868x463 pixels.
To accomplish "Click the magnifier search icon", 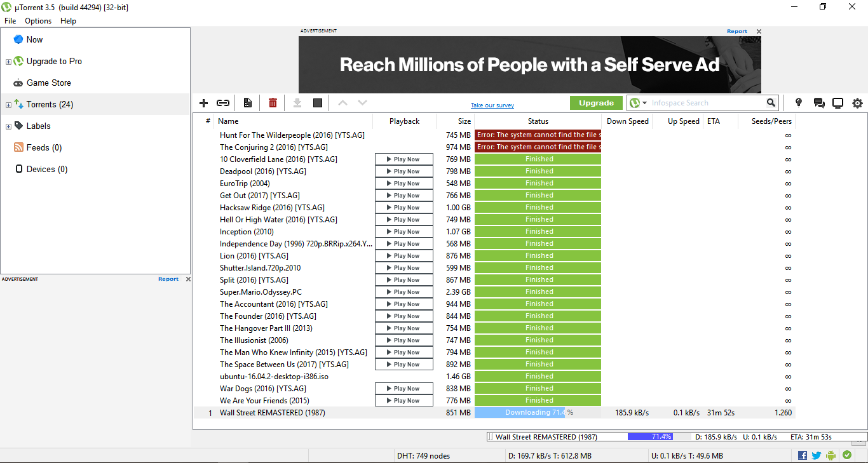I will tap(771, 103).
